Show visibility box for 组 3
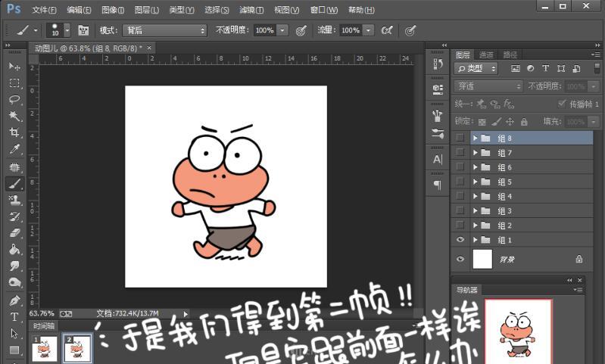 pos(460,210)
